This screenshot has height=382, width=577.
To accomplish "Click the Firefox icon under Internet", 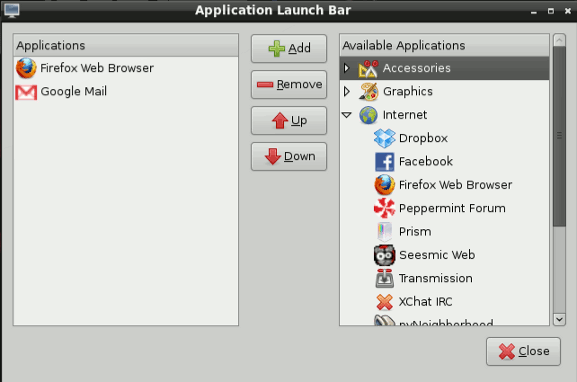I will pos(385,185).
